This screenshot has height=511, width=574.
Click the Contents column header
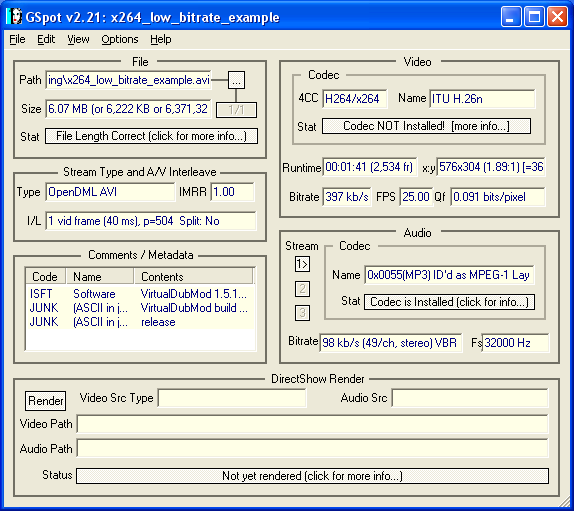tap(193, 276)
